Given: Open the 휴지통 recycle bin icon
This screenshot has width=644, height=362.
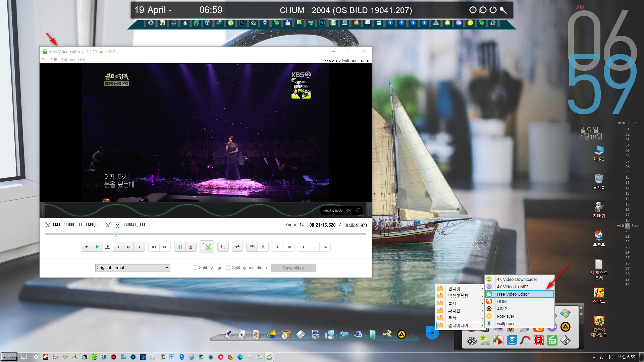Looking at the screenshot, I should 599,182.
